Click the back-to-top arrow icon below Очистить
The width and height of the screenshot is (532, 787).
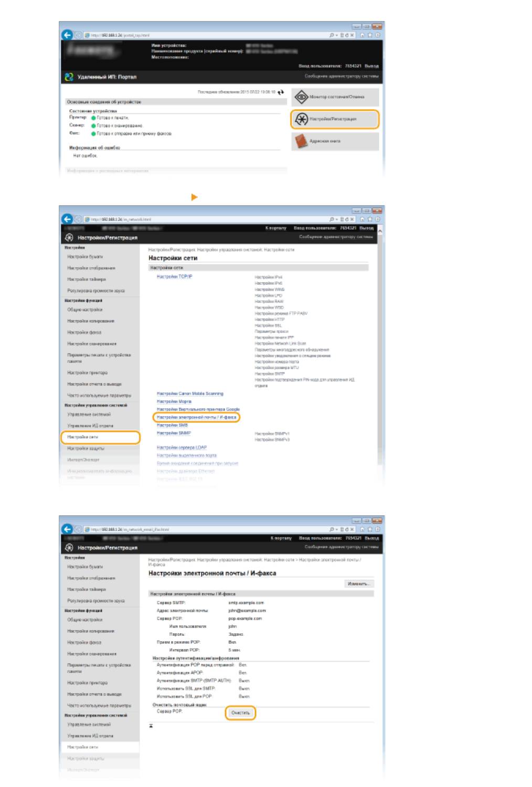click(151, 726)
